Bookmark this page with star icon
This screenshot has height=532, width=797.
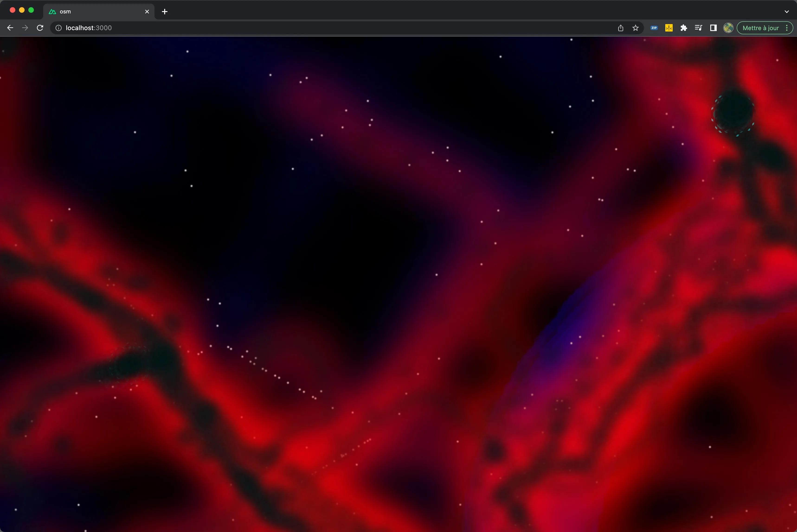635,28
